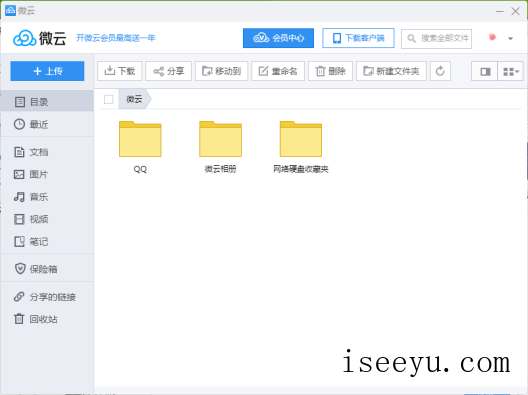Click the 微云 cloud logo
The image size is (528, 395).
click(39, 38)
